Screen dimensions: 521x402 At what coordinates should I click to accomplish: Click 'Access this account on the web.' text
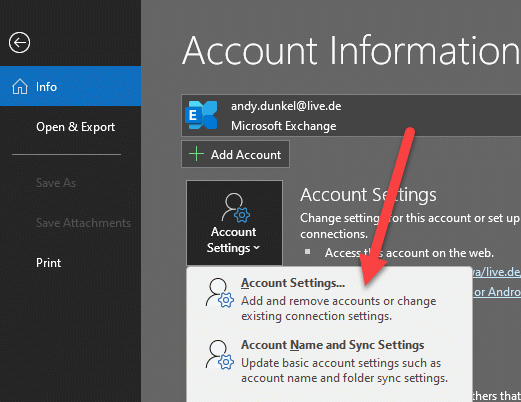(x=409, y=253)
